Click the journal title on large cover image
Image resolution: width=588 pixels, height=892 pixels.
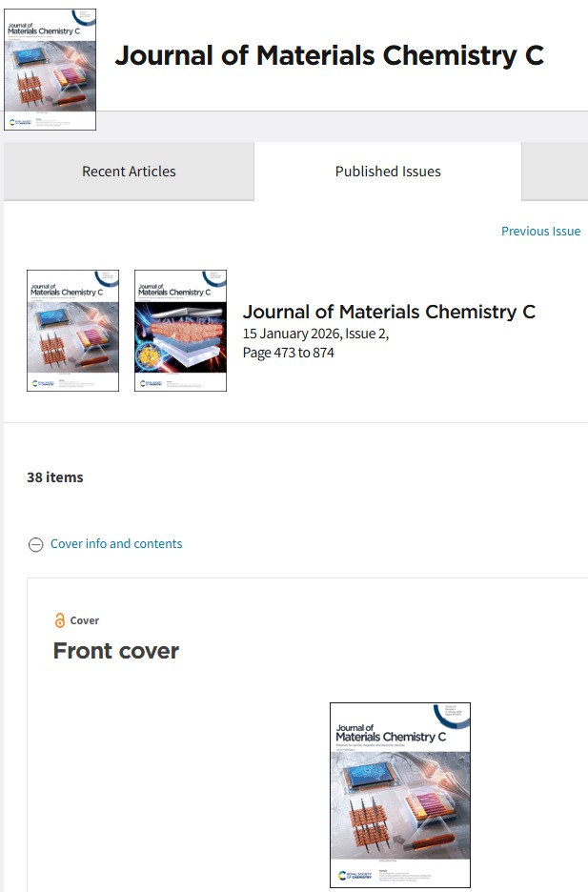(390, 732)
